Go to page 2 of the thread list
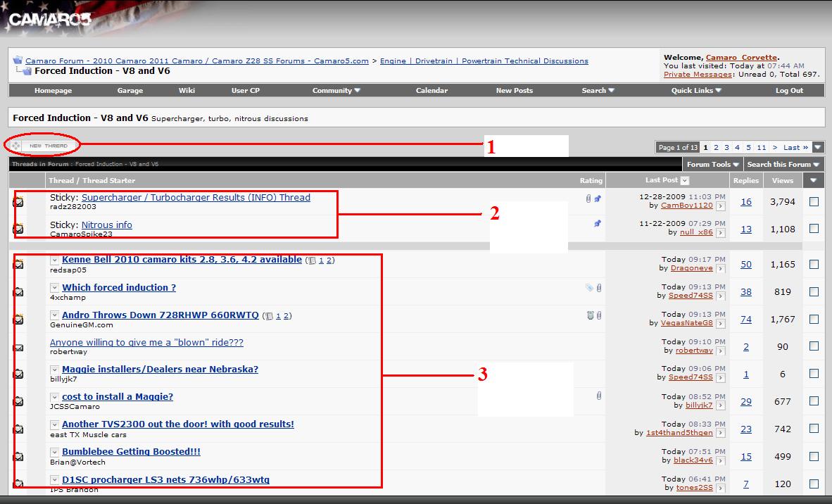This screenshot has height=504, width=832. pos(716,147)
